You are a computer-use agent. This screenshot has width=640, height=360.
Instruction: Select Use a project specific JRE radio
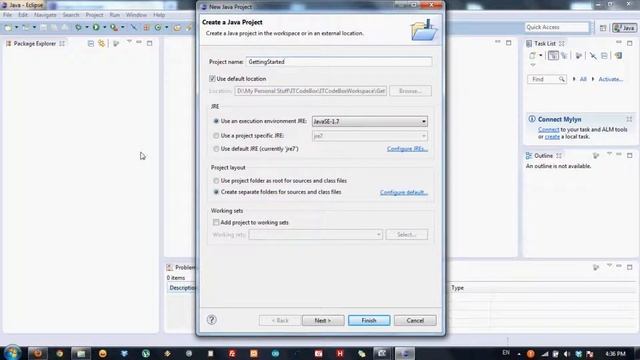[x=216, y=136]
